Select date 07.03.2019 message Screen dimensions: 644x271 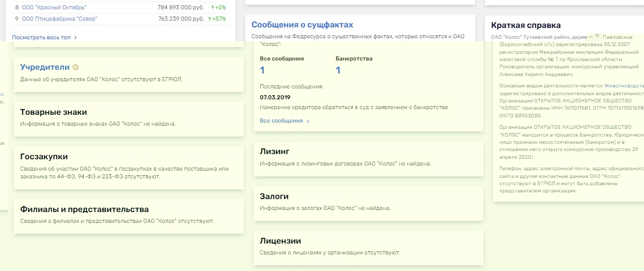pos(275,97)
